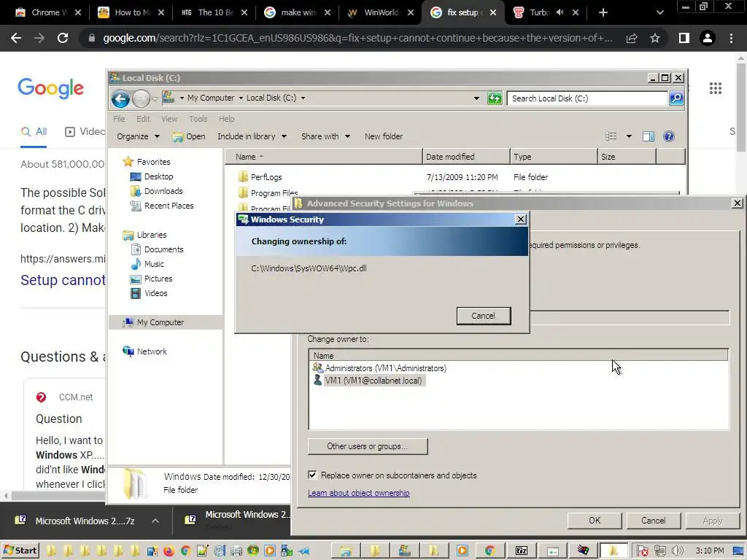Click the green refresh icon in Explorer address bar
The width and height of the screenshot is (747, 560).
[x=495, y=98]
